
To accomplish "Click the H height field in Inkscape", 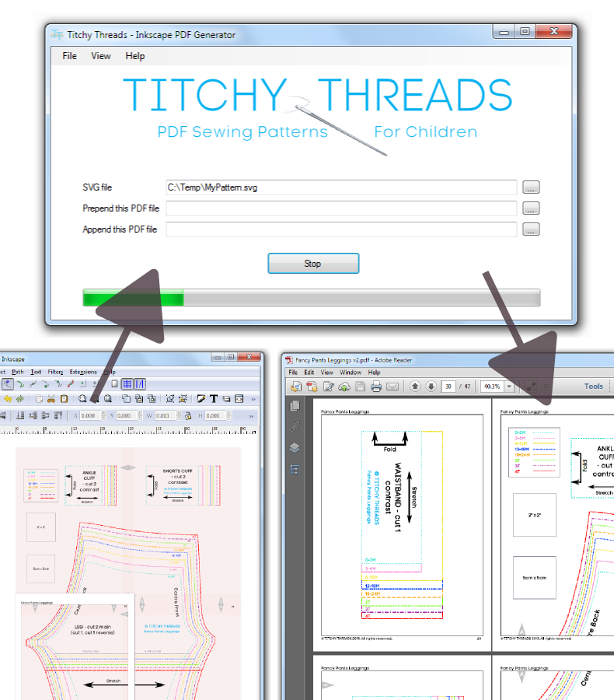I will click(x=215, y=415).
